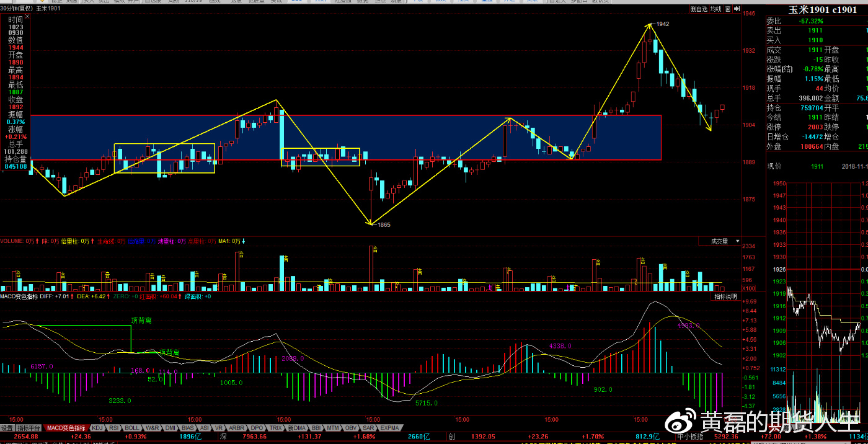Select the W&R indicator tab
The height and width of the screenshot is (444, 868).
[152, 428]
